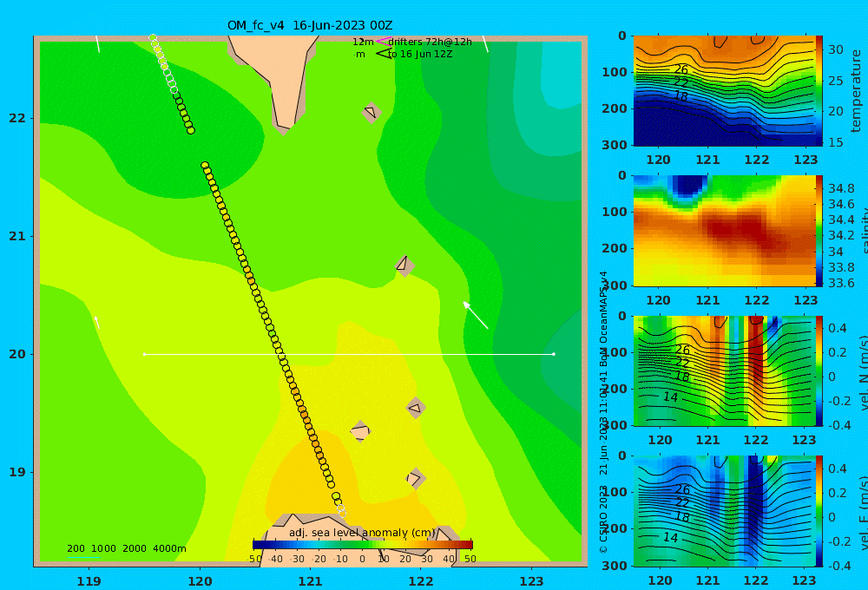Click the vertical CSIRO copyright text
This screenshot has width=868, height=590.
603,412
